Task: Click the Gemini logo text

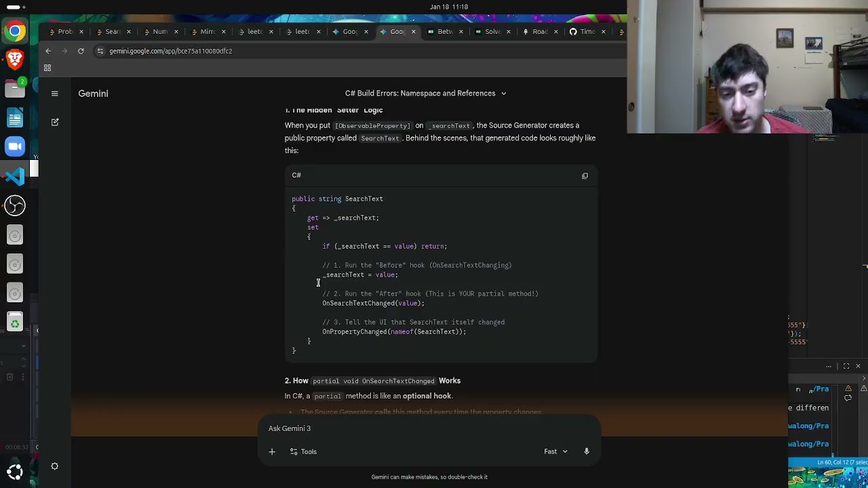Action: point(93,94)
